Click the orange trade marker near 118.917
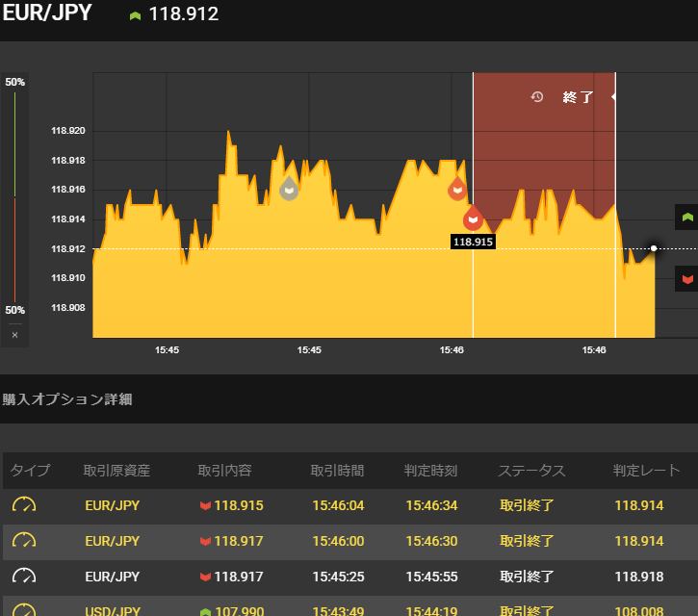Image resolution: width=698 pixels, height=616 pixels. pos(457,189)
